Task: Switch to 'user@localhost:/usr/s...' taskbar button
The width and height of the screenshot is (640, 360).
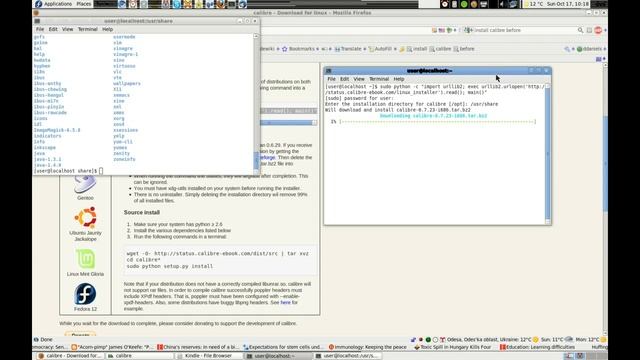Action: pyautogui.click(x=347, y=356)
